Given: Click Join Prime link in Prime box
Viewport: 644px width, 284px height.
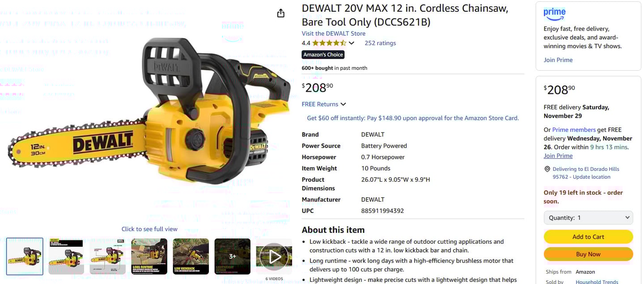Looking at the screenshot, I should pos(558,60).
